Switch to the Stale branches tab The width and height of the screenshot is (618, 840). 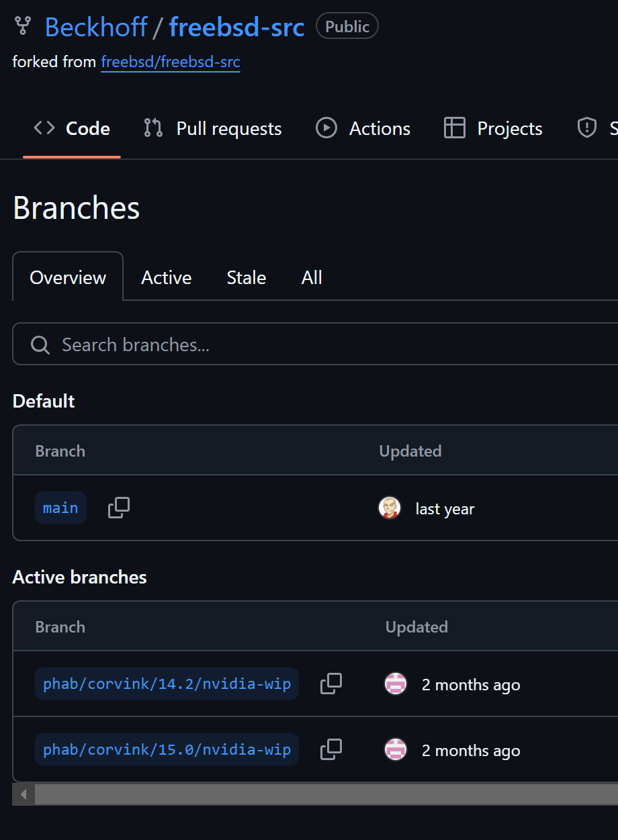[246, 277]
